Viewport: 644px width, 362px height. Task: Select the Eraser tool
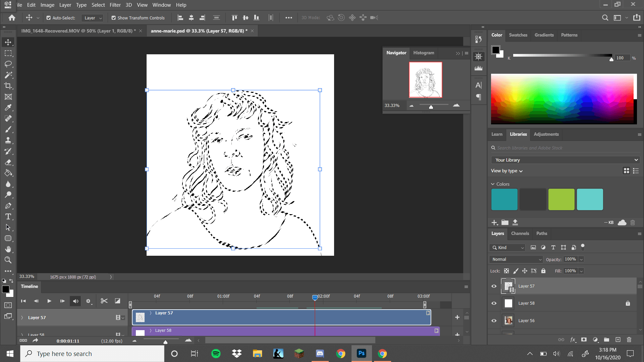point(8,162)
